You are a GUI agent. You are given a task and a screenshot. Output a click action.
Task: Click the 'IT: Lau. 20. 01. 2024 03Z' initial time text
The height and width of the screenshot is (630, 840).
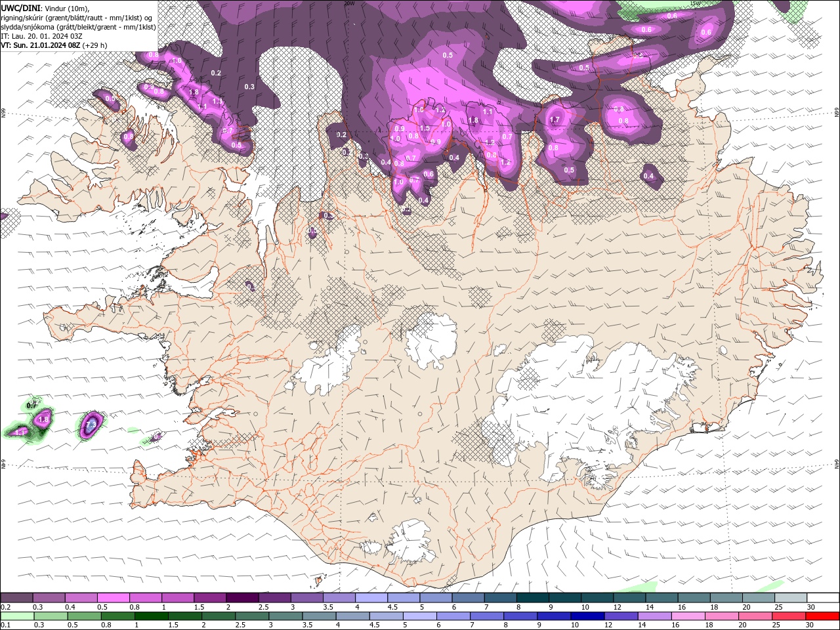point(41,36)
